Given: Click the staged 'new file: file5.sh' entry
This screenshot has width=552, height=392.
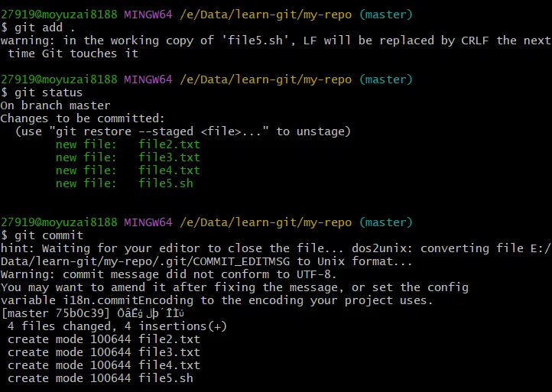Looking at the screenshot, I should (125, 183).
